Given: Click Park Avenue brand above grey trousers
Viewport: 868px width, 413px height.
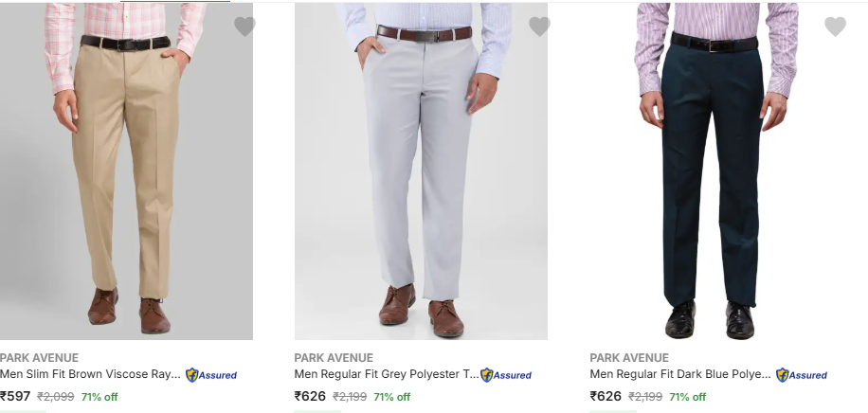Looking at the screenshot, I should (x=334, y=358).
